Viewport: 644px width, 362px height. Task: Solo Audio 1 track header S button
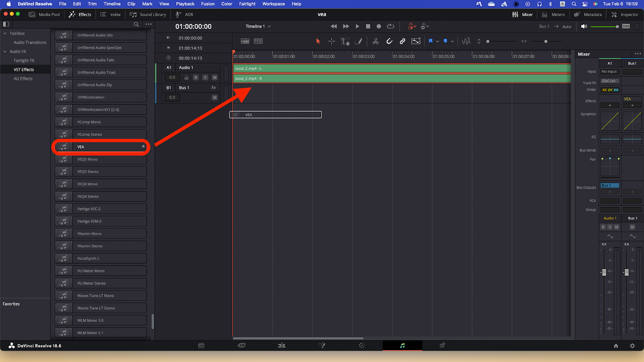(x=205, y=77)
